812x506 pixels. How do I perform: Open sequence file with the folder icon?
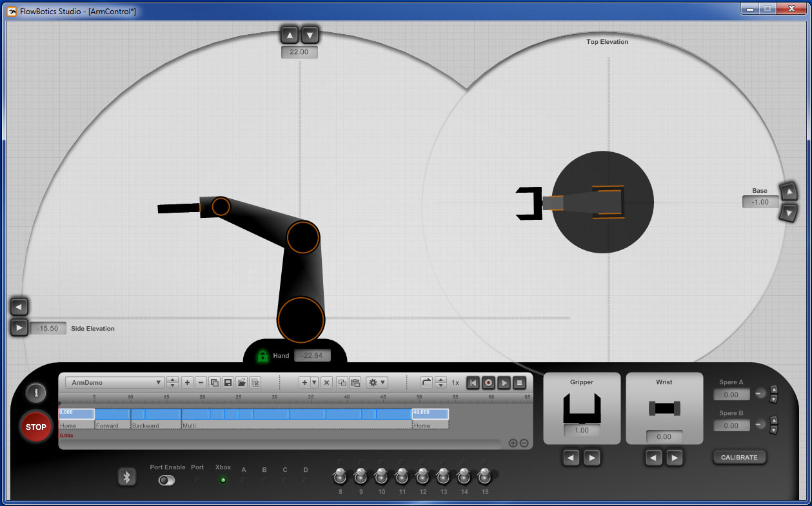pos(241,382)
